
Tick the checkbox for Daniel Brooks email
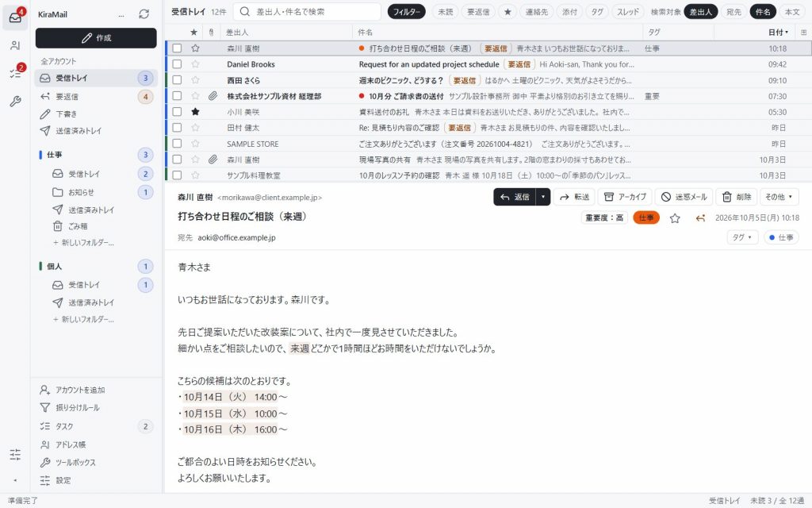(177, 64)
